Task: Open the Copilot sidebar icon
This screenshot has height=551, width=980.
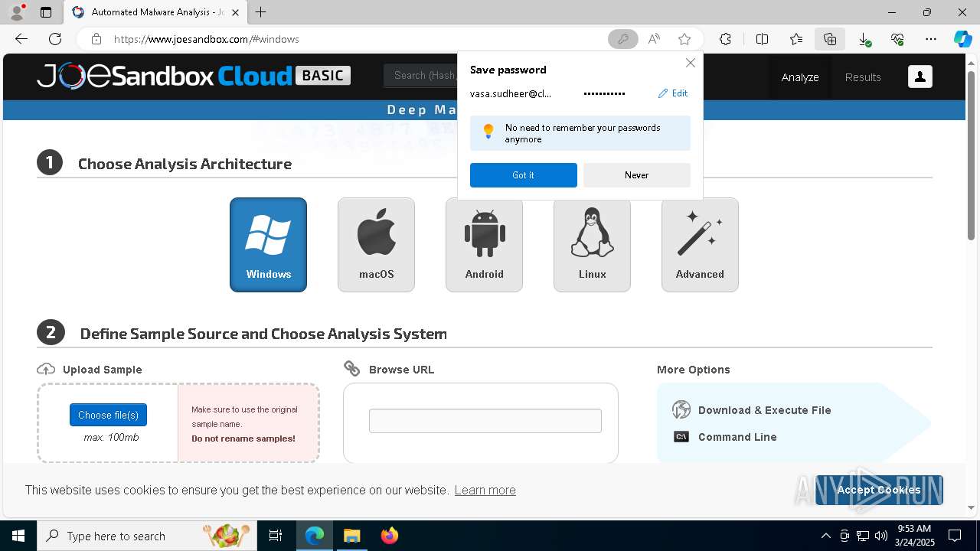Action: click(962, 39)
